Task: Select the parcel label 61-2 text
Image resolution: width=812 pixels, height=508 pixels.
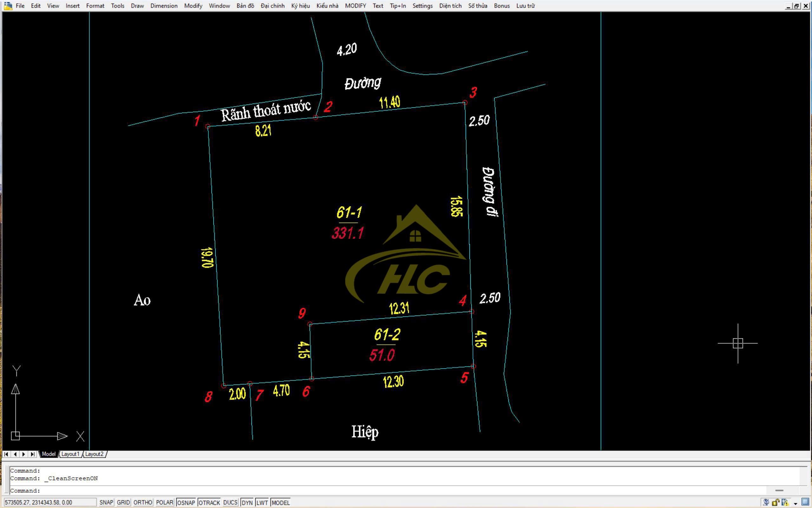Action: coord(387,334)
